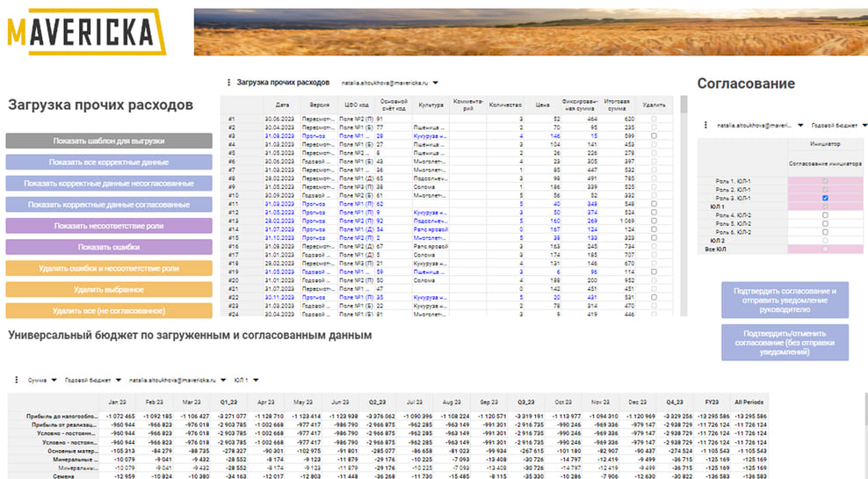
Task: Tick the Удалить checkbox for row #3
Action: pyautogui.click(x=652, y=135)
